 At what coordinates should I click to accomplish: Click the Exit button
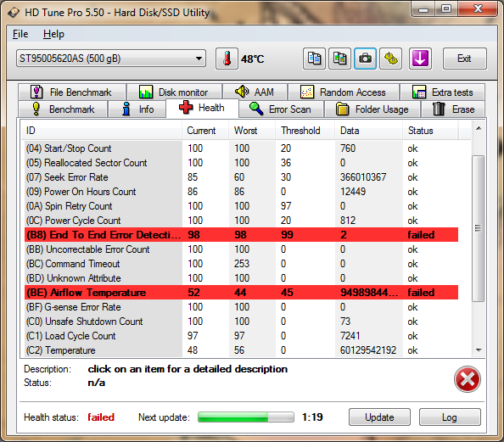464,59
